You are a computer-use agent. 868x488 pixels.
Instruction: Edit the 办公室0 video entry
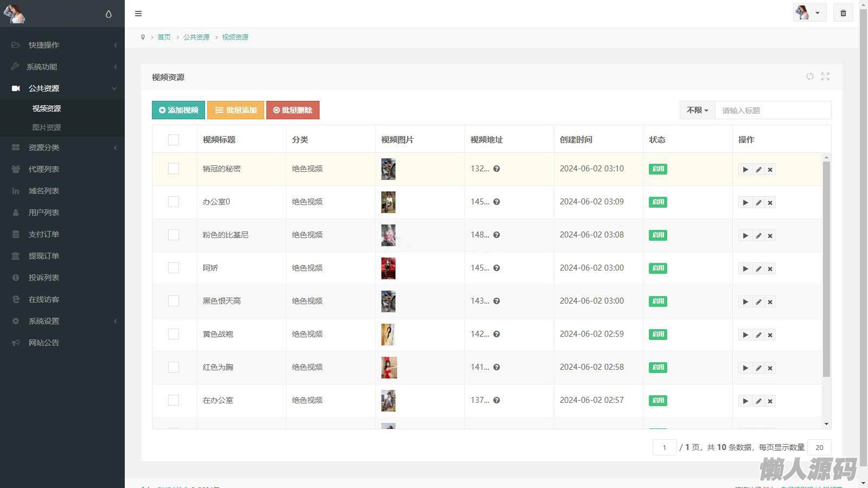click(x=758, y=203)
